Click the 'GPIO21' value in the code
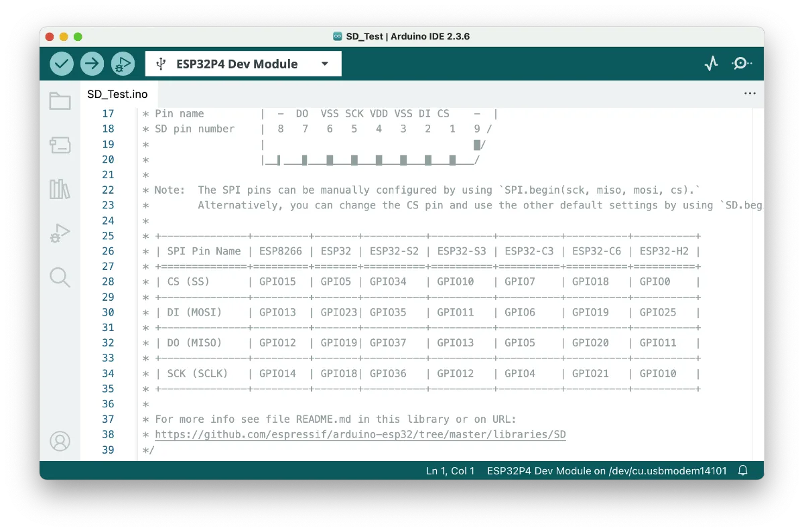Image resolution: width=804 pixels, height=532 pixels. (x=591, y=374)
